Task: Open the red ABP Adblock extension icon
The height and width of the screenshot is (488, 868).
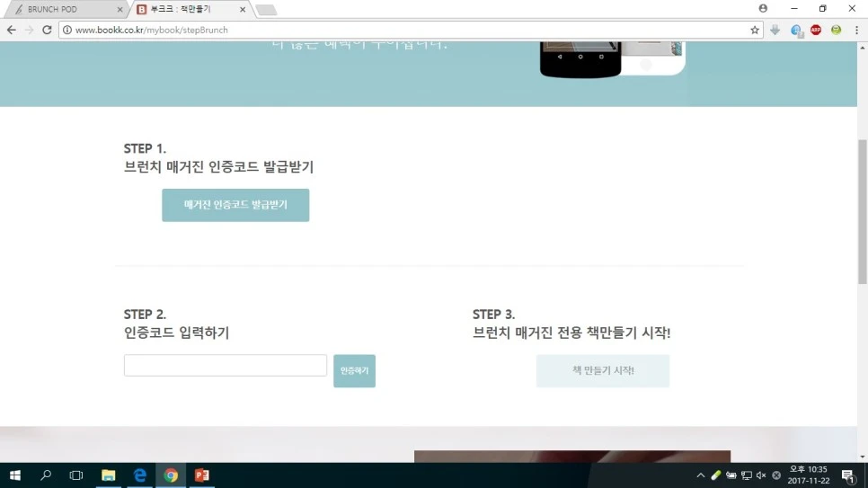Action: (816, 30)
